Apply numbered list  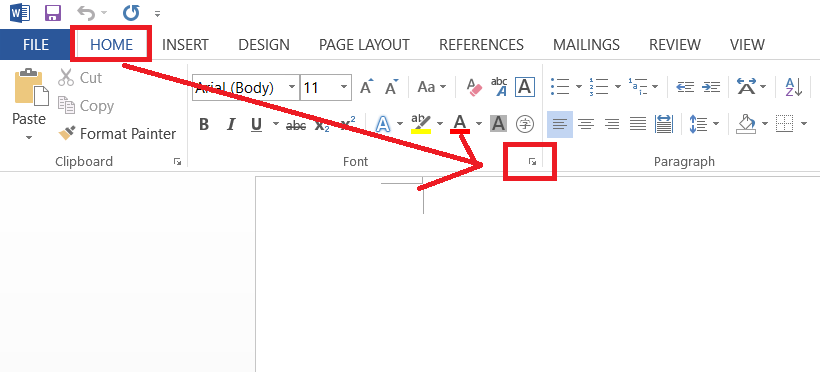pyautogui.click(x=599, y=86)
